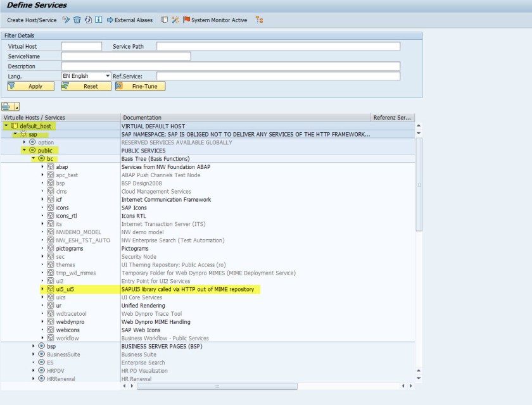The image size is (532, 405).
Task: Expand the BusinessSuite node
Action: [x=34, y=355]
